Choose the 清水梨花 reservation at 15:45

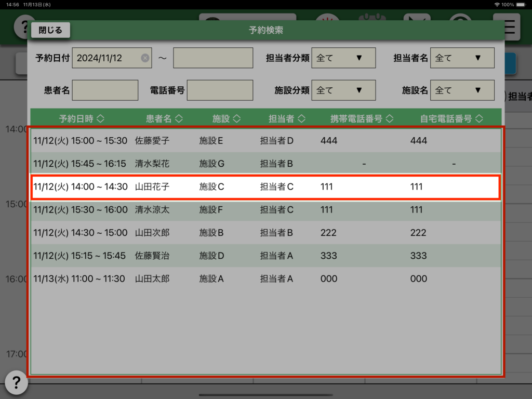265,164
